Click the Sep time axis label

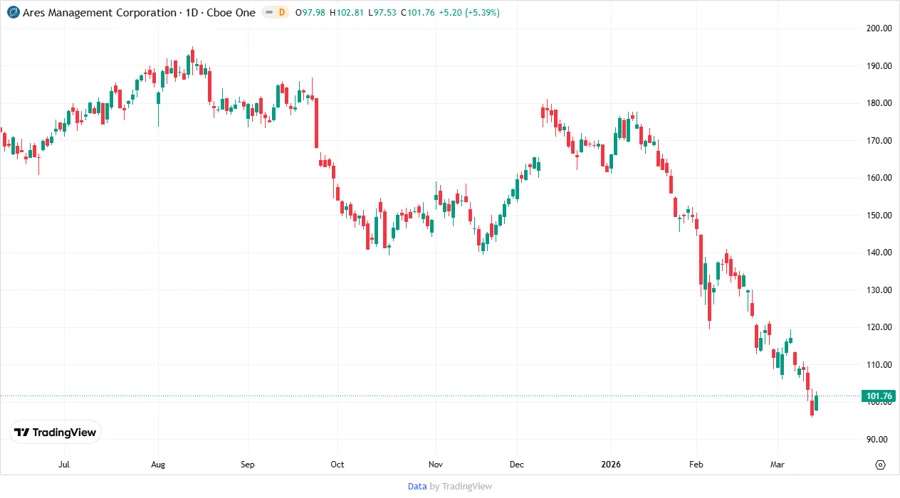pyautogui.click(x=247, y=464)
